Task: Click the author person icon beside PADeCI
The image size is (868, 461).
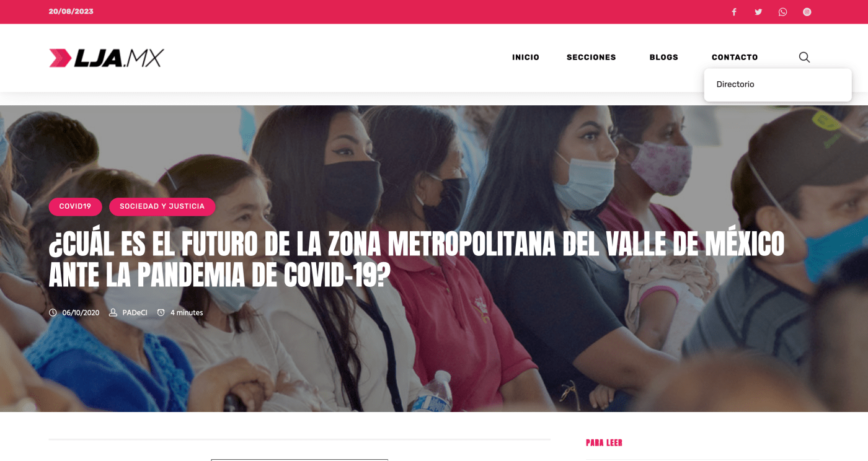Action: tap(113, 313)
